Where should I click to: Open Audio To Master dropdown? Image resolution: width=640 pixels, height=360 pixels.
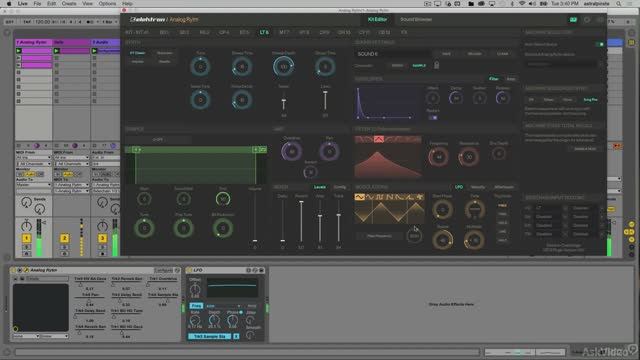[x=33, y=185]
